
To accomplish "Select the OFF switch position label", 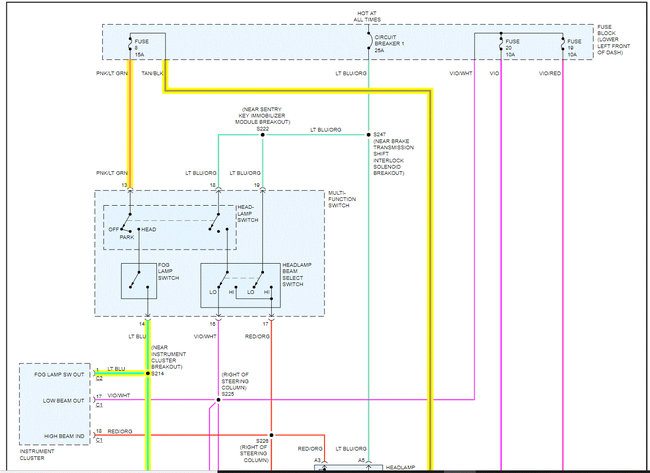I will click(114, 229).
